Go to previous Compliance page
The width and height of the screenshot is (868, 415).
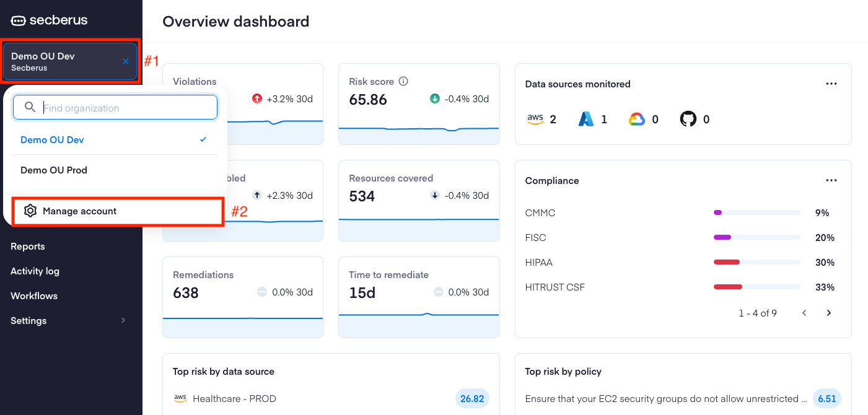[804, 313]
